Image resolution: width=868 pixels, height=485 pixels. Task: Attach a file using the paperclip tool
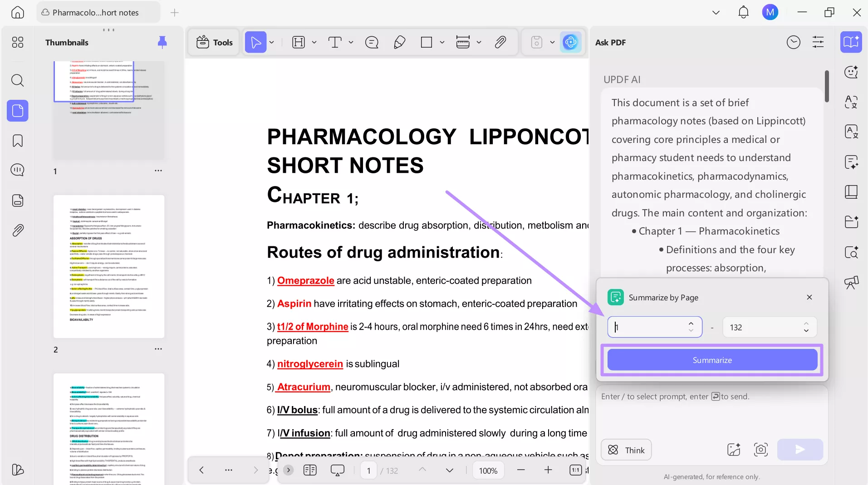[500, 42]
